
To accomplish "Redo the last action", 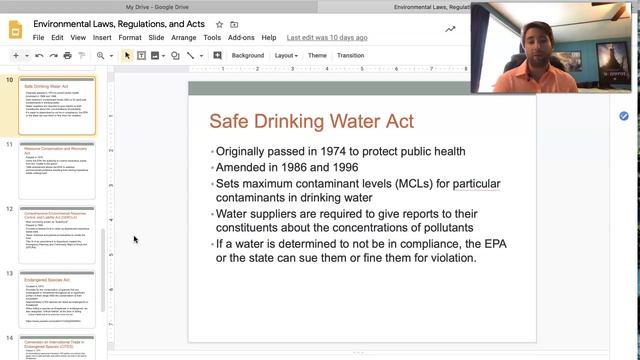I will [53, 56].
